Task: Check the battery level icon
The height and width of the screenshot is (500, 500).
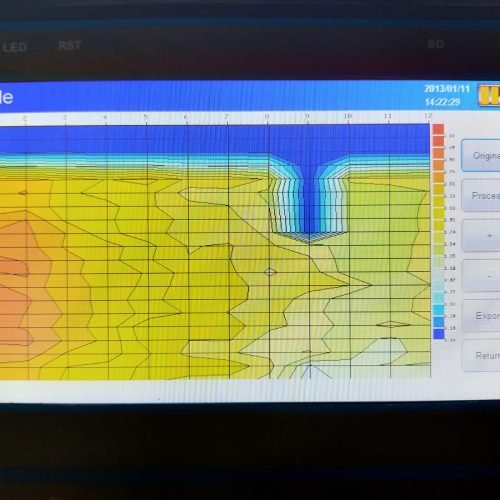Action: coord(489,96)
